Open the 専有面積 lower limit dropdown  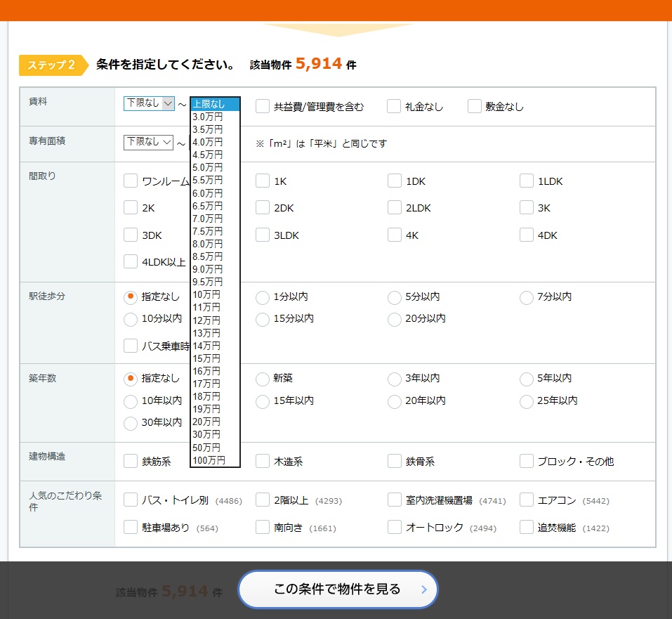click(149, 142)
